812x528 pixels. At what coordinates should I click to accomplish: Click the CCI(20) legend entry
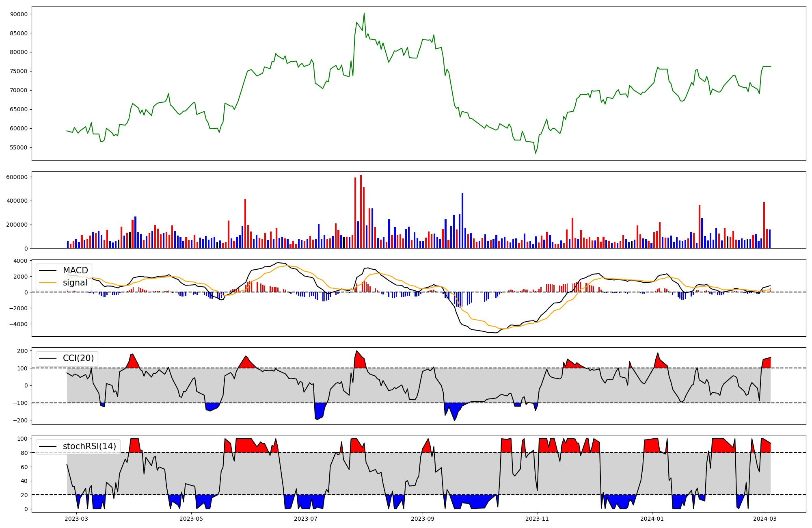click(x=78, y=358)
